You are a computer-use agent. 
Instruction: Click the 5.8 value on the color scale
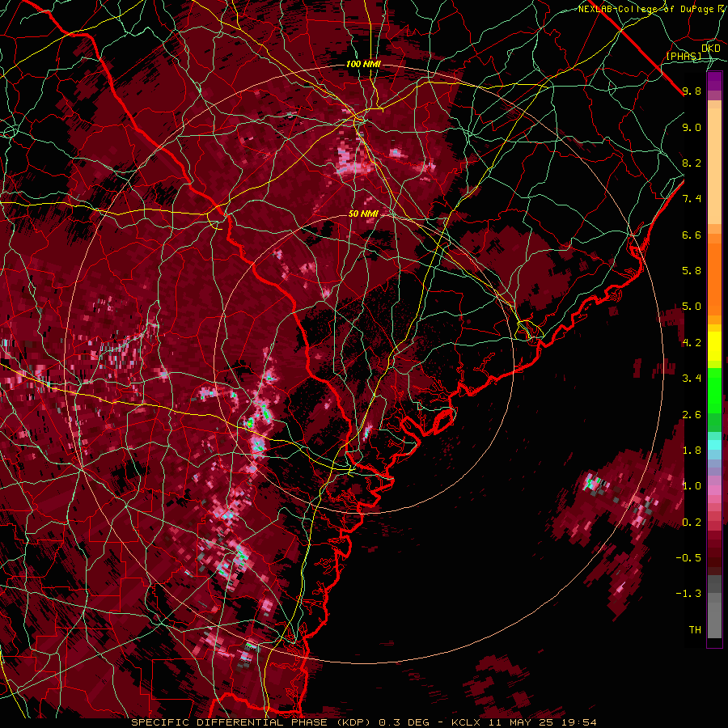[x=692, y=271]
